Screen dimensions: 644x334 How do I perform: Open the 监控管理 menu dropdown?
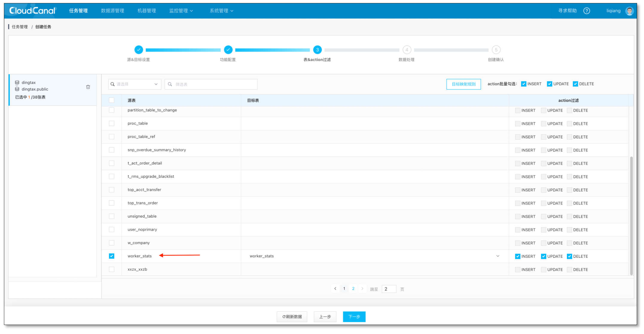click(x=181, y=11)
